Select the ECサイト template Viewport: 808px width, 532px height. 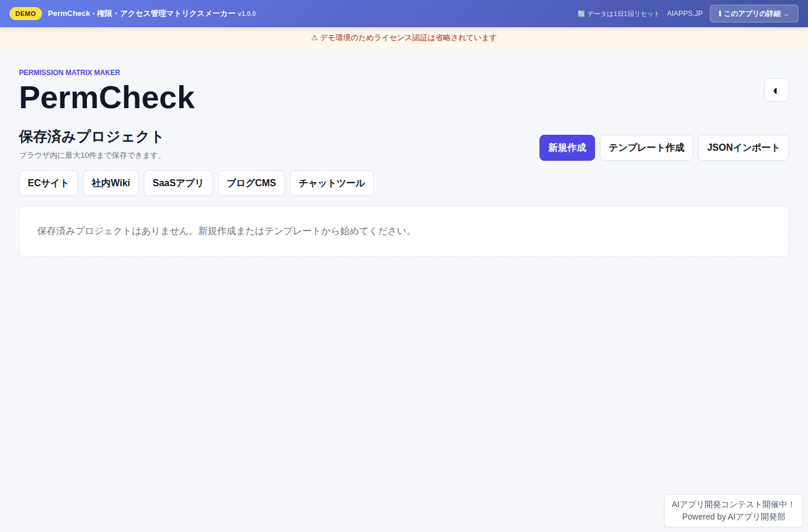49,183
